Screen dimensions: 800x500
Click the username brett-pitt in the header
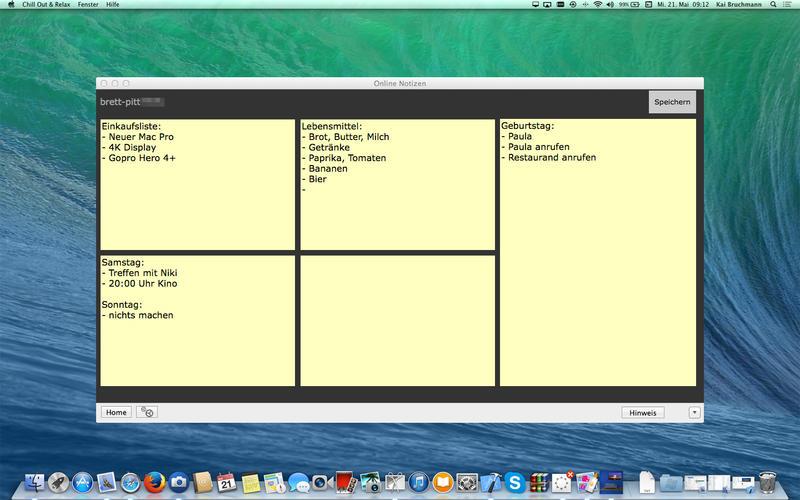point(120,102)
